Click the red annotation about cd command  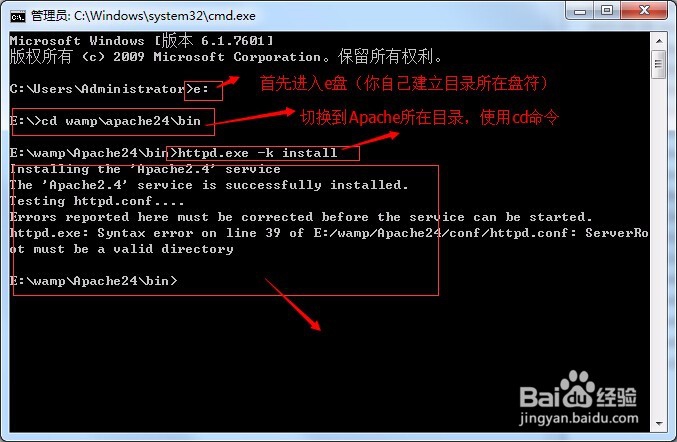[x=429, y=117]
